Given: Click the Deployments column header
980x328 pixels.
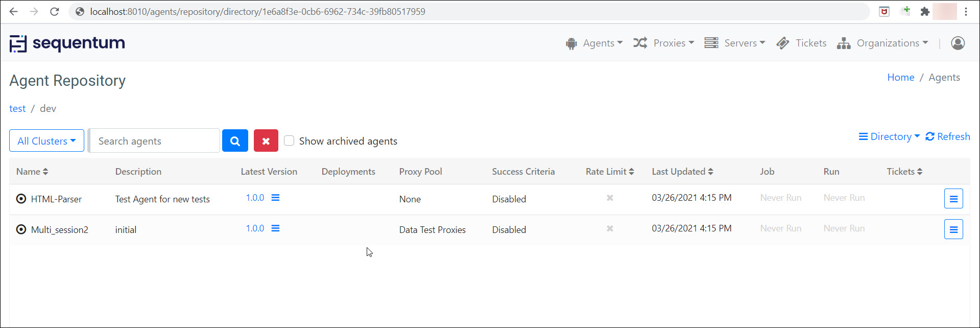Looking at the screenshot, I should pos(348,172).
